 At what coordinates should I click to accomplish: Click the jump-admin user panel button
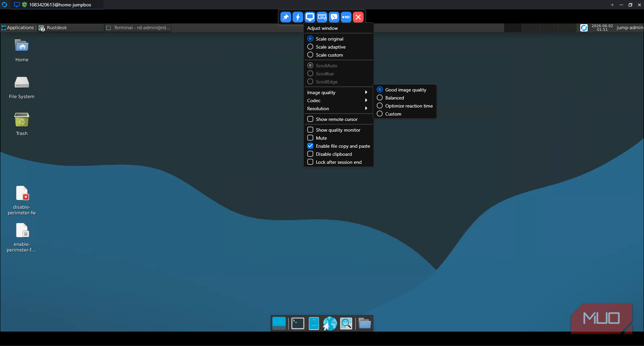[630, 28]
